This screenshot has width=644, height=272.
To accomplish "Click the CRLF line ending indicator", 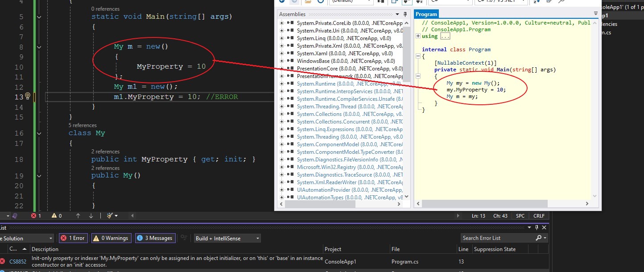I will [x=539, y=215].
